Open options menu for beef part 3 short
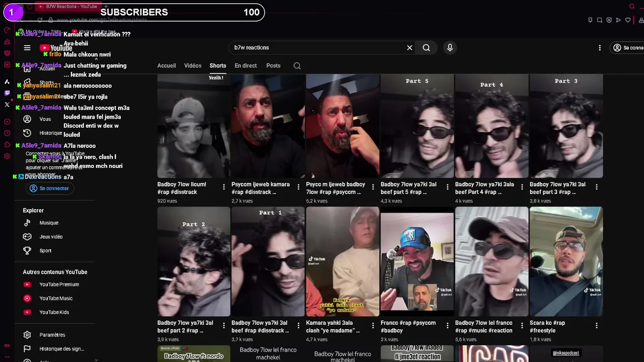 (x=596, y=187)
